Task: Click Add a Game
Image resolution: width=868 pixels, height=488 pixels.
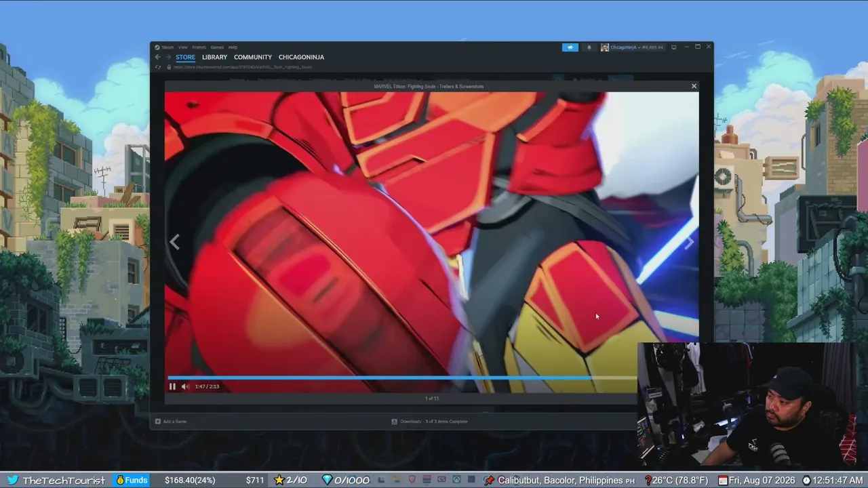Action: (x=171, y=422)
